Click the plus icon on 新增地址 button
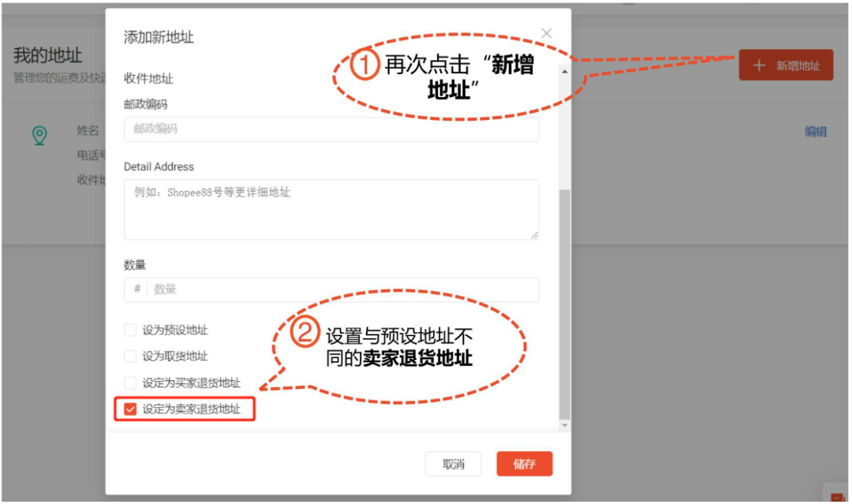 (758, 65)
